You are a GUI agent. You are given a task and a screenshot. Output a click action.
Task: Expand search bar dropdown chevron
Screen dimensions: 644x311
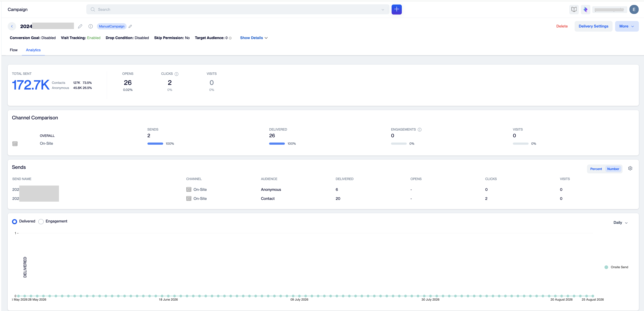click(383, 10)
